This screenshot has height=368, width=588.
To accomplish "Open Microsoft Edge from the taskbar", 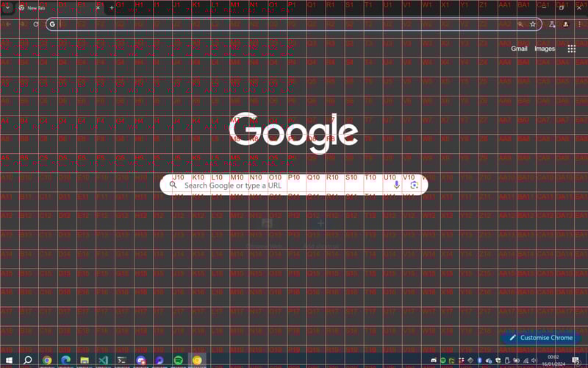I will [65, 361].
